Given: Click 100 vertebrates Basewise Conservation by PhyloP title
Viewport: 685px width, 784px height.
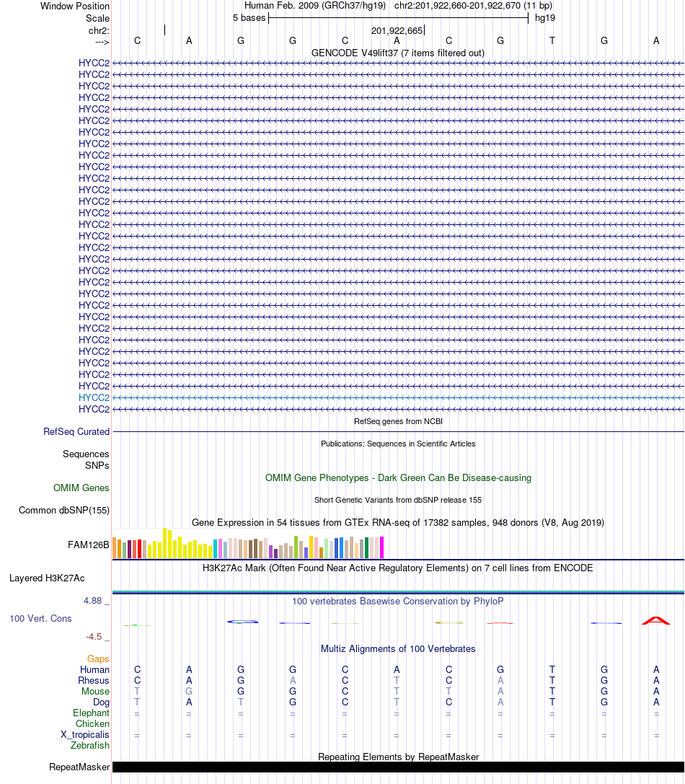Looking at the screenshot, I should 398,601.
